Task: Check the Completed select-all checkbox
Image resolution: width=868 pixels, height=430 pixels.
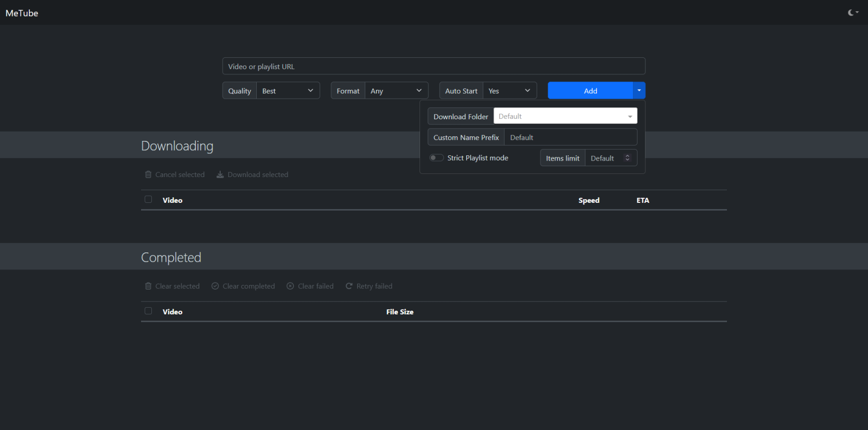Action: pyautogui.click(x=148, y=311)
